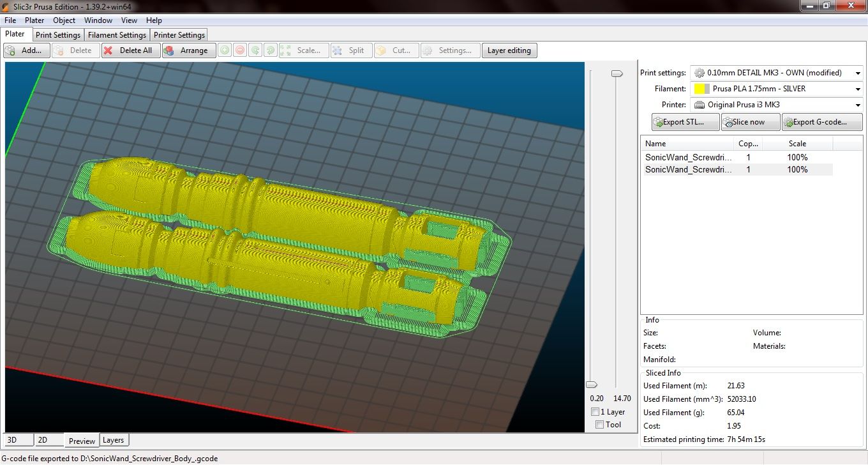Click the rotate counter-clockwise icon
The image size is (868, 465).
(255, 50)
